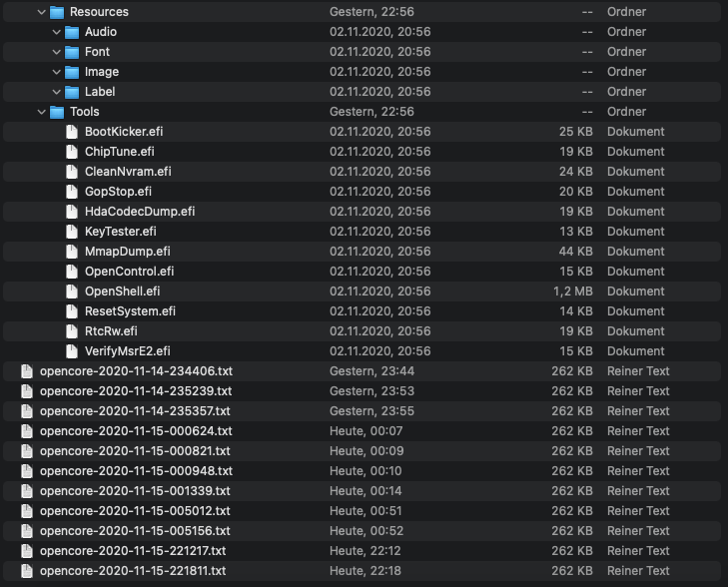This screenshot has width=728, height=587.
Task: Select file name opencore-2020-11-15-001339.txt
Action: [x=135, y=491]
